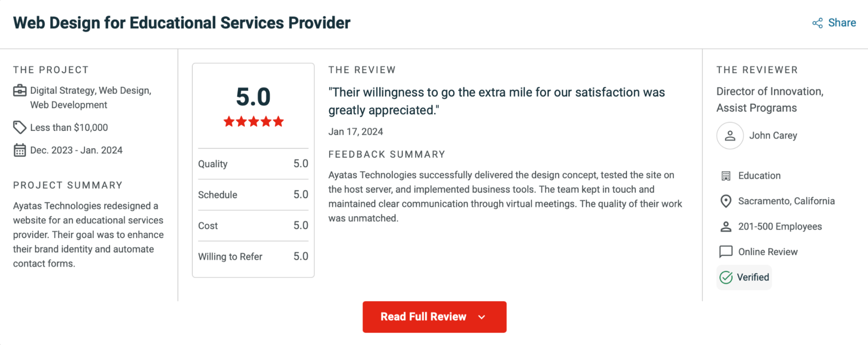Click the Share link

pos(842,23)
